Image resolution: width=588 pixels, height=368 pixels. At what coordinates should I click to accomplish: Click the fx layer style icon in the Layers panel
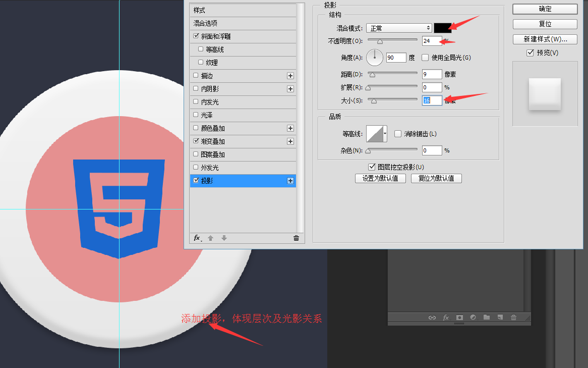click(x=446, y=318)
